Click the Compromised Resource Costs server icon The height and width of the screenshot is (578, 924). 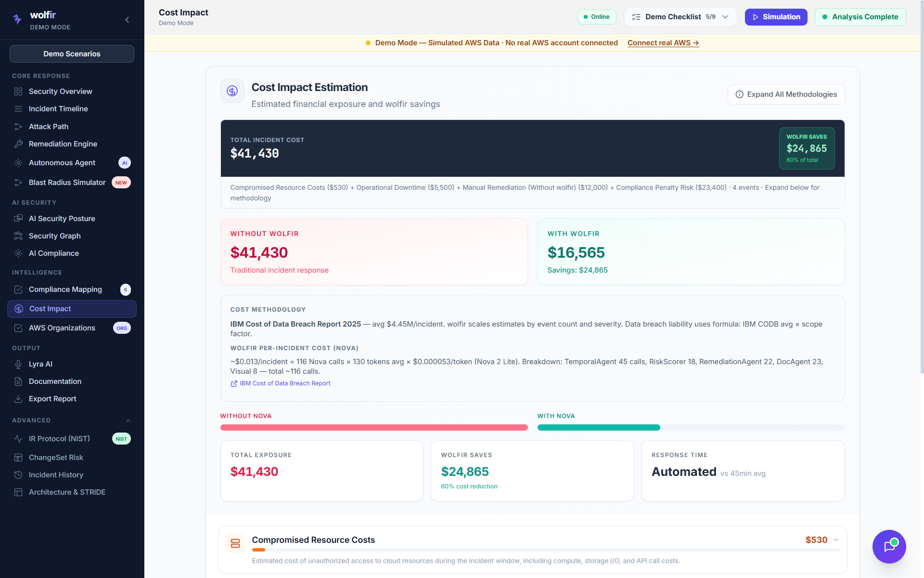coord(235,543)
